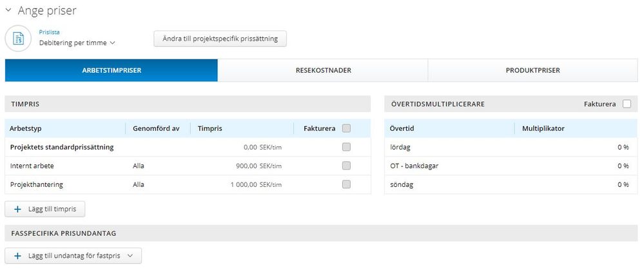Select the Internt arbete work type
The height and width of the screenshot is (272, 644).
click(x=32, y=166)
